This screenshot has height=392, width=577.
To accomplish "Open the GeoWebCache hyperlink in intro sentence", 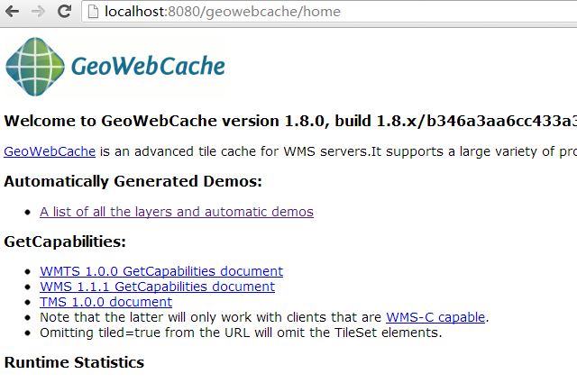I will [x=50, y=151].
